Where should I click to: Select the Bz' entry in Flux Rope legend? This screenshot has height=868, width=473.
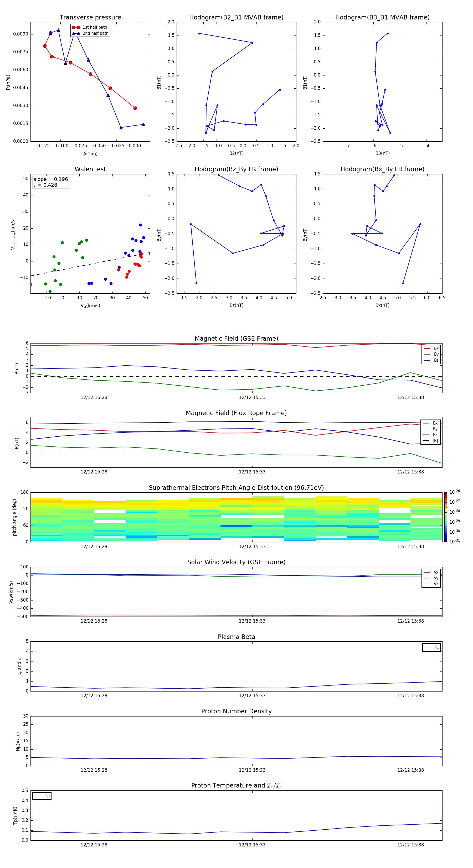[431, 435]
